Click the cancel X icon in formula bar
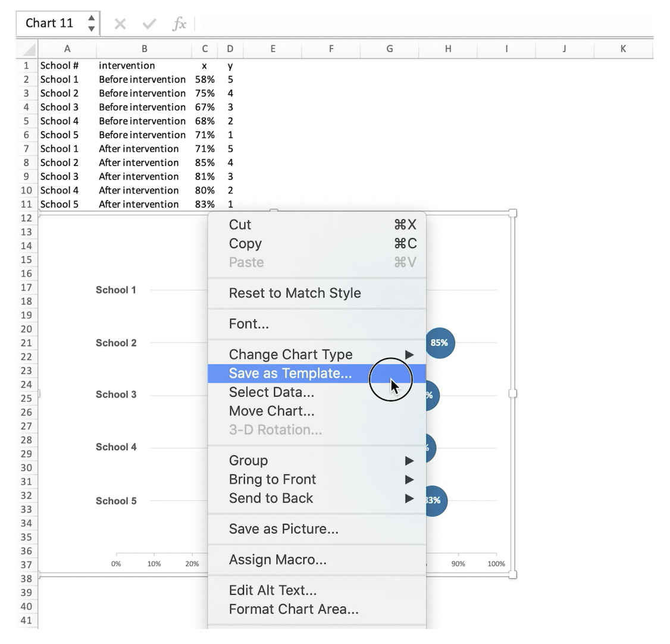Screen dimensions: 670x644 (x=120, y=24)
